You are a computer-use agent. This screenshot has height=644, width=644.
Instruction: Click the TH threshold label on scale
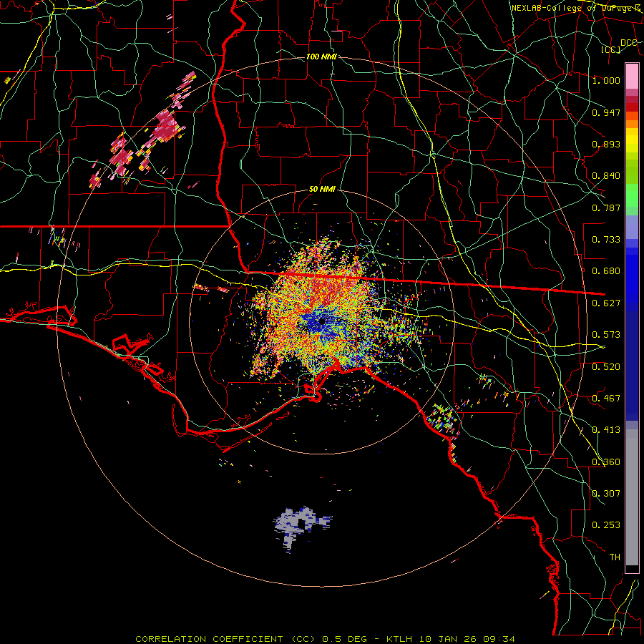click(x=615, y=557)
